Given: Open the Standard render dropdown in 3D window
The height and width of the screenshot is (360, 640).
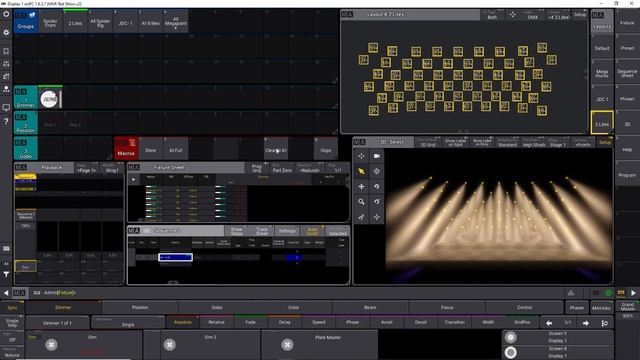Looking at the screenshot, I should tap(507, 142).
